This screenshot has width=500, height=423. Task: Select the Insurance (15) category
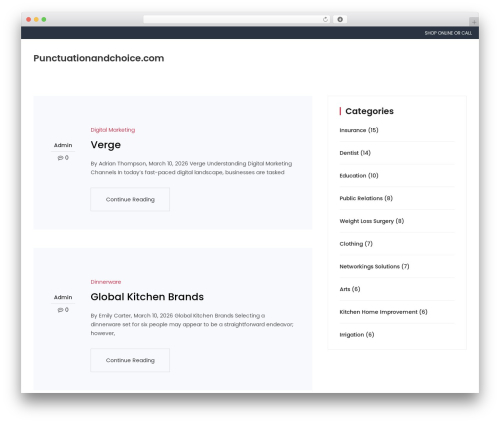point(359,130)
